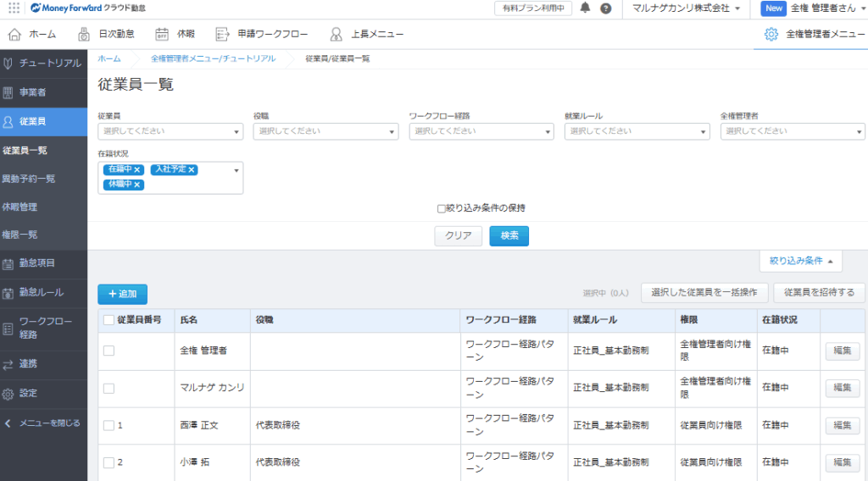Screen dimensions: 868x481
Task: Open the app grid launcher icon
Action: pos(14,8)
